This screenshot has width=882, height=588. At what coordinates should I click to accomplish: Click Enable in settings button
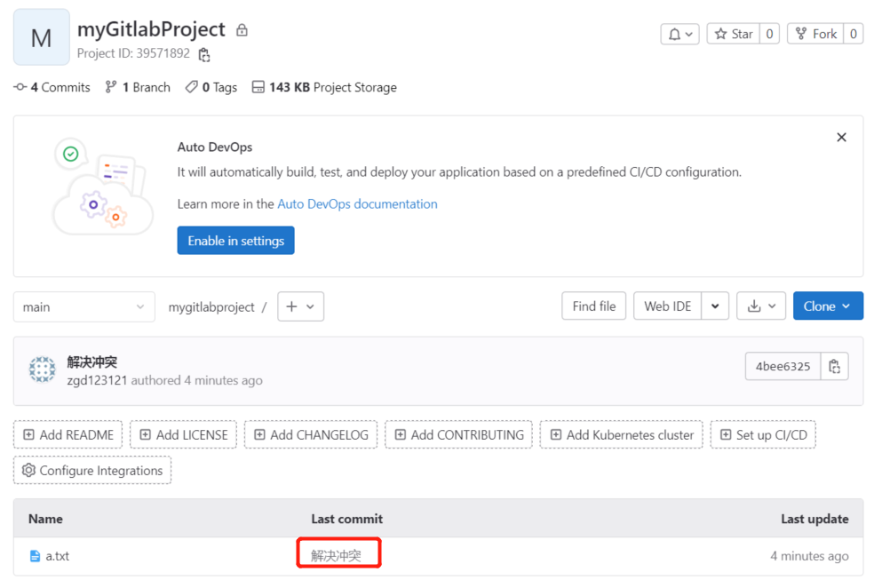click(235, 241)
